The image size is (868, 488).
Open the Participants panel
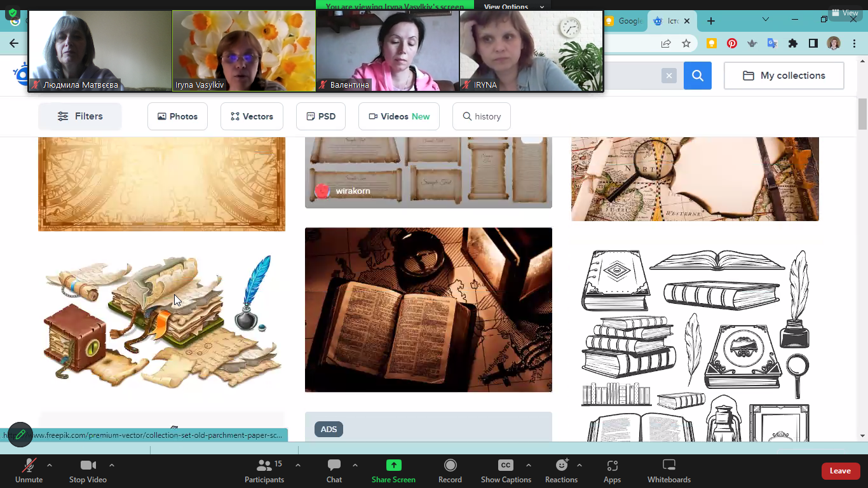[264, 471]
